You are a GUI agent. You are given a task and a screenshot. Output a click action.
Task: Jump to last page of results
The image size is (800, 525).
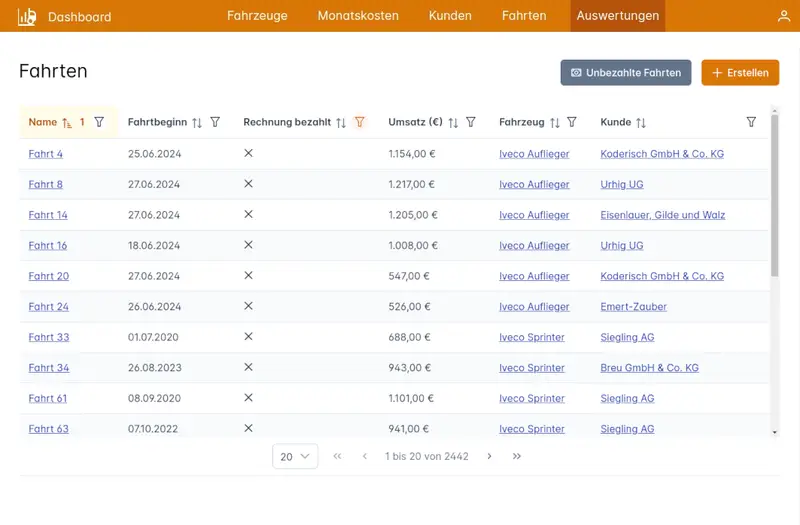(x=517, y=456)
